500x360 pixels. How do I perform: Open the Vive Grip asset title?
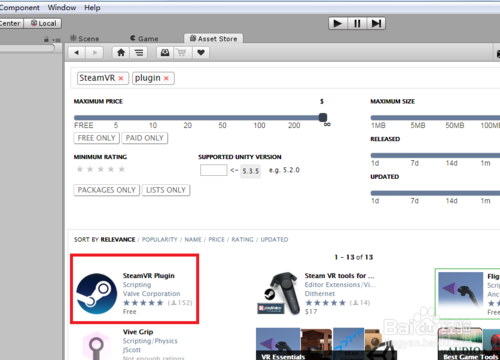138,332
